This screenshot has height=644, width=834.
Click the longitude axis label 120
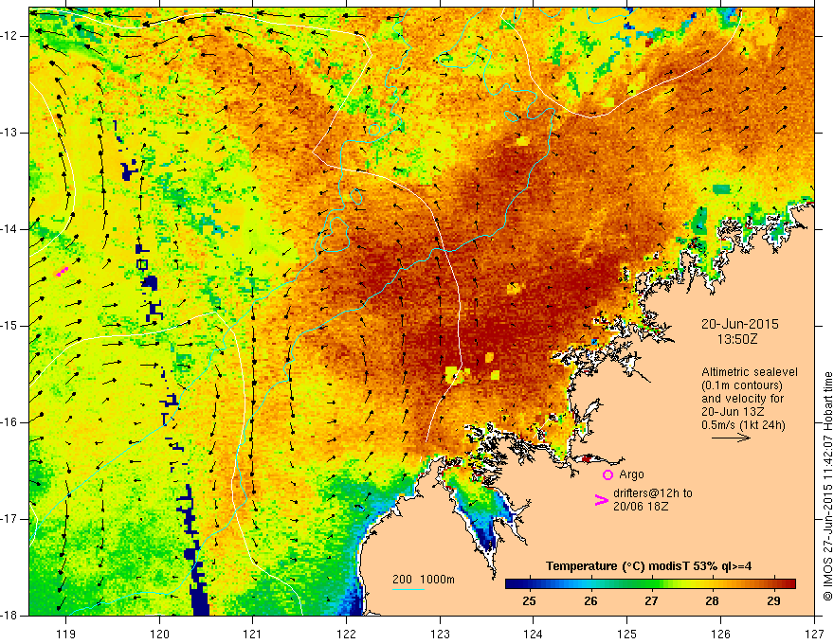(159, 634)
